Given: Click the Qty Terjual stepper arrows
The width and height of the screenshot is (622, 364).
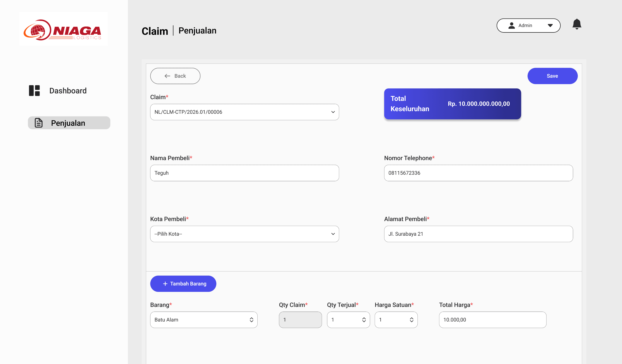Looking at the screenshot, I should [x=364, y=320].
